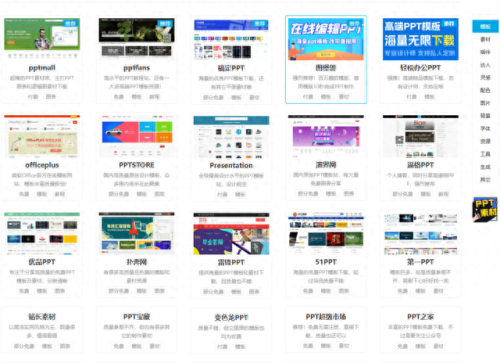Select the 字体 sidebar category
The width and height of the screenshot is (500, 363).
(x=485, y=129)
